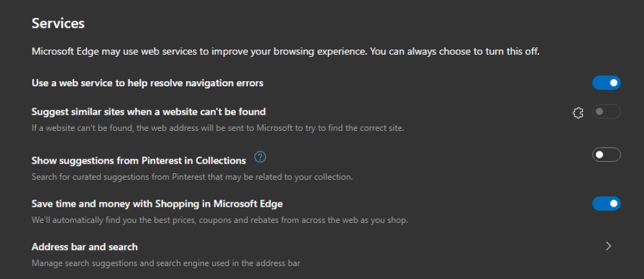Click 'If a website can't be found' description
644x279 pixels.
218,128
